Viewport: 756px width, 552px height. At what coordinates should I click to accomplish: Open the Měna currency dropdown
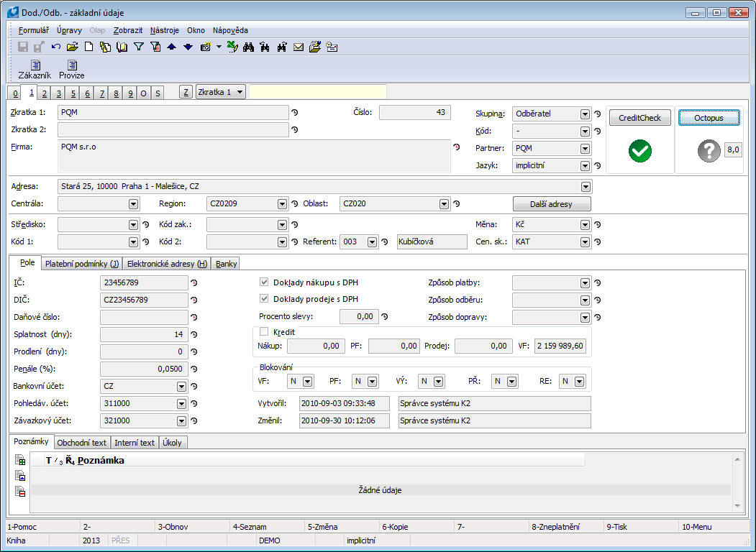point(585,224)
